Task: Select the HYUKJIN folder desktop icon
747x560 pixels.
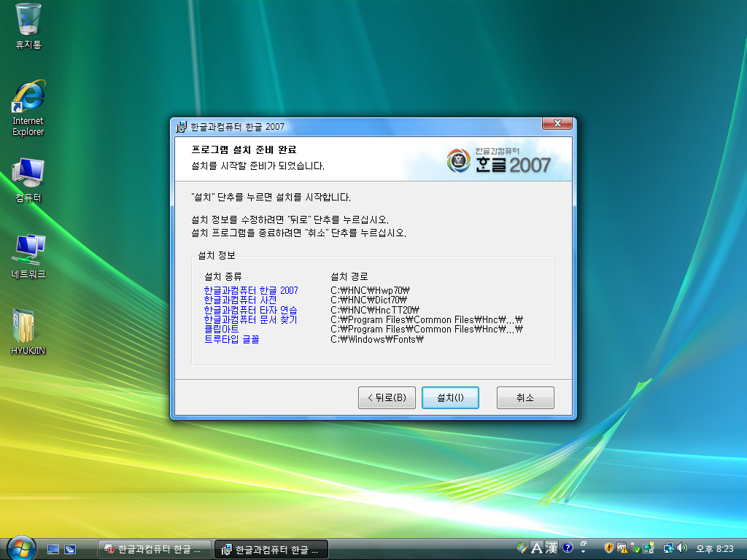Action: click(x=28, y=332)
